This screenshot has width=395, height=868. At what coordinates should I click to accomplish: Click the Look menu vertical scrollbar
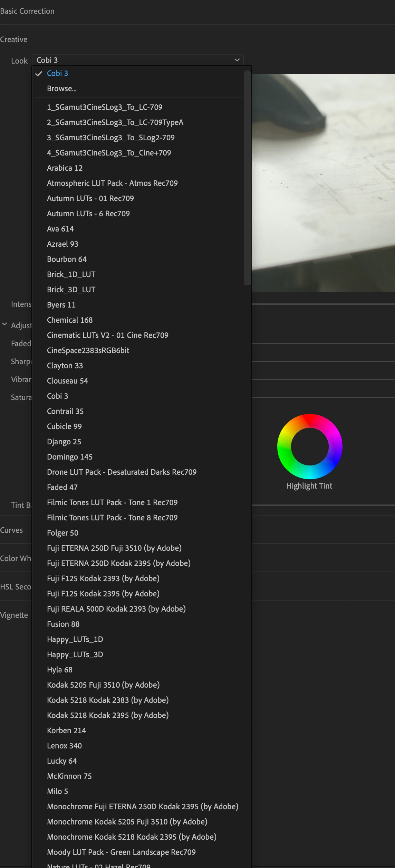click(x=247, y=178)
